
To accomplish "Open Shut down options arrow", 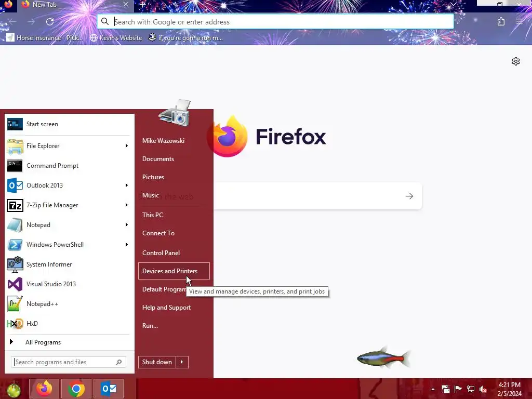I will (x=182, y=362).
